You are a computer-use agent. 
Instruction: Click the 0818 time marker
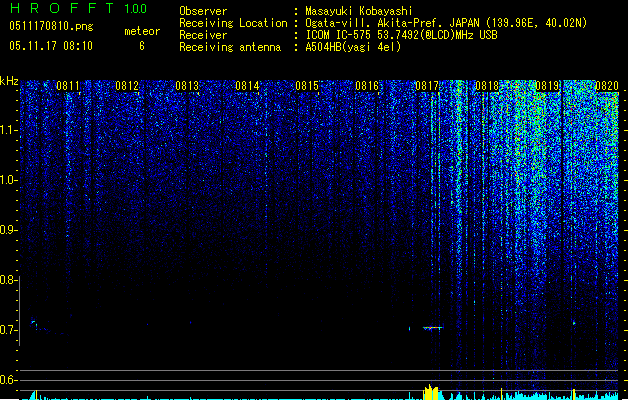pyautogui.click(x=487, y=85)
